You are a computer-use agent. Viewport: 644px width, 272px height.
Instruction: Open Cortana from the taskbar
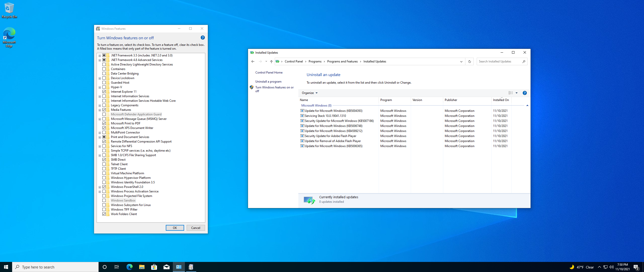[x=105, y=267]
